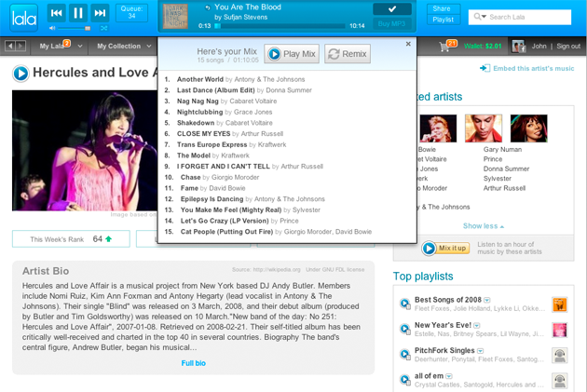Play the New Year's Eve! playlist
This screenshot has height=392, width=587.
(x=404, y=329)
